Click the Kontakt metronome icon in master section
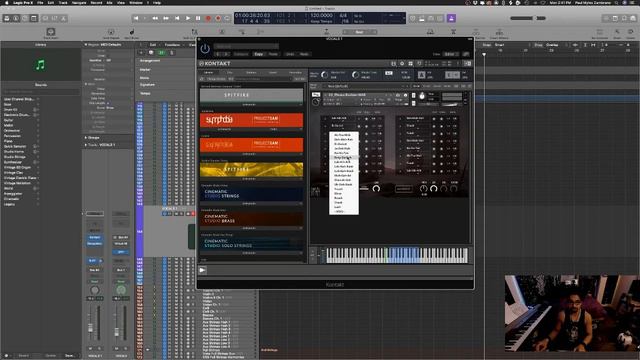Screen dimensions: 640x360 tap(422, 75)
